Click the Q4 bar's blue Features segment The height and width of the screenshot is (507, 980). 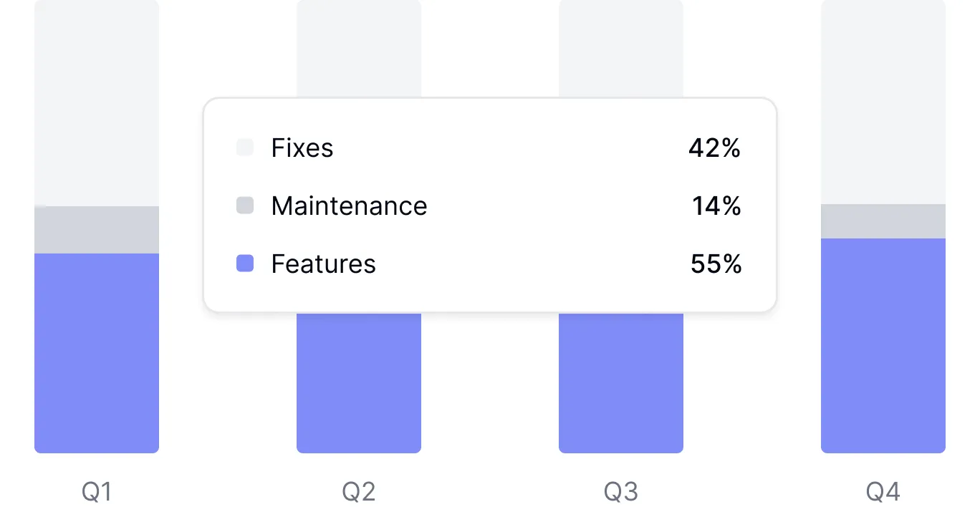(x=883, y=346)
